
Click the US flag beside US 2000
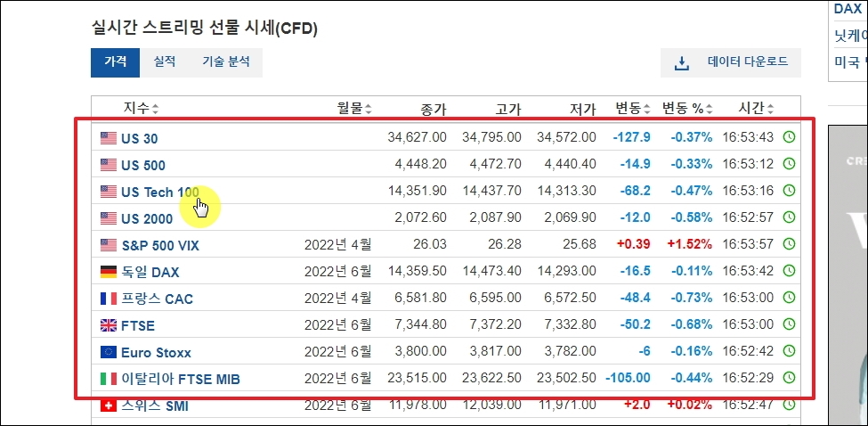pyautogui.click(x=109, y=218)
